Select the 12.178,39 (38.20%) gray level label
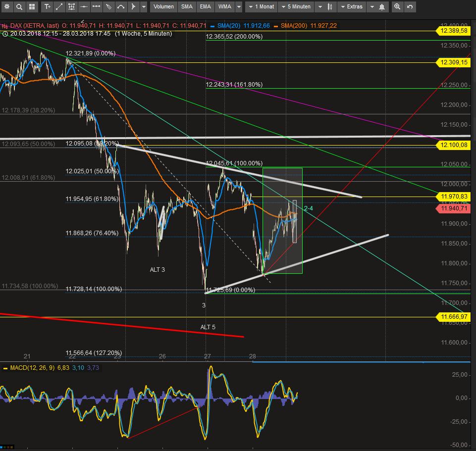Image resolution: width=476 pixels, height=451 pixels. [28, 110]
